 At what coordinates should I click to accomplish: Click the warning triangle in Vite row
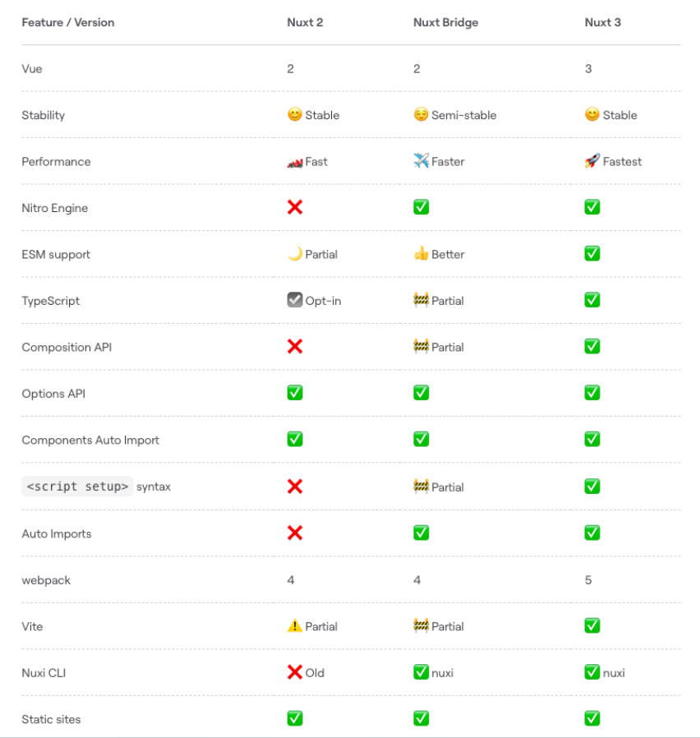tap(295, 626)
